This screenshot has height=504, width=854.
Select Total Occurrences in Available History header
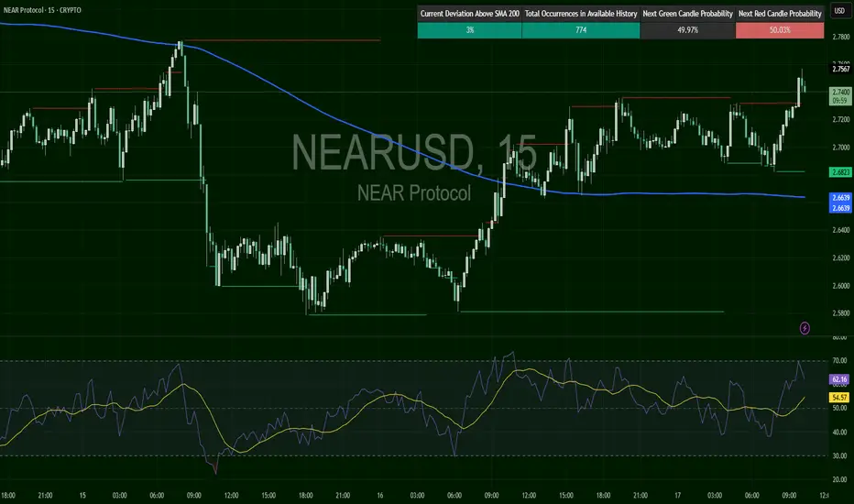581,14
